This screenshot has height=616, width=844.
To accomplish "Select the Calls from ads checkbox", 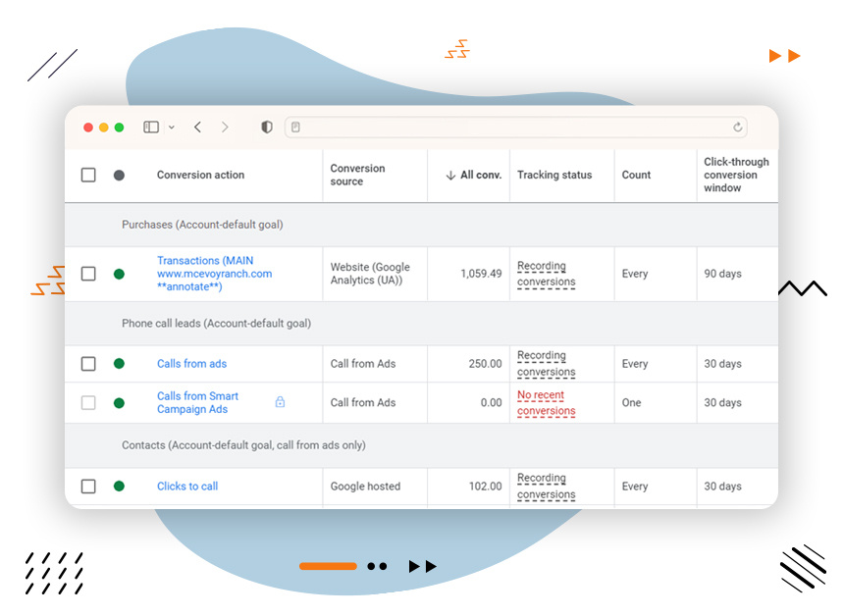I will coord(88,363).
